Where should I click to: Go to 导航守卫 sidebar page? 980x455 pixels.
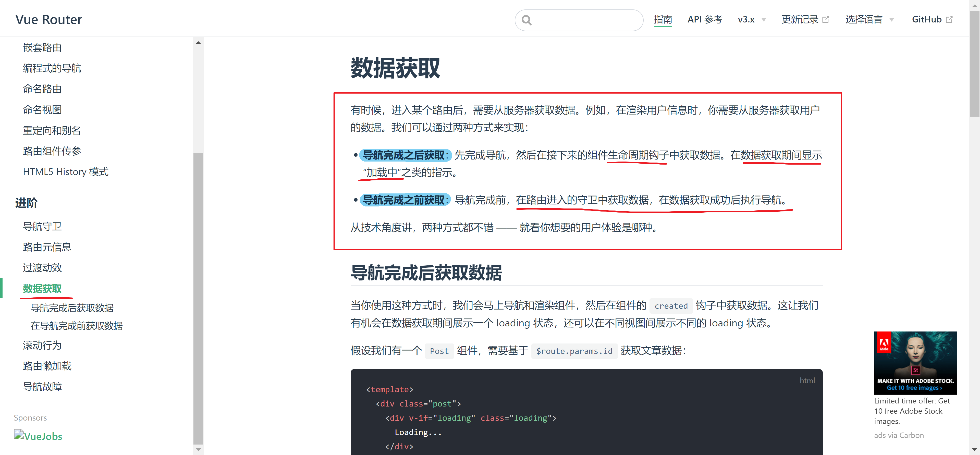tap(42, 226)
